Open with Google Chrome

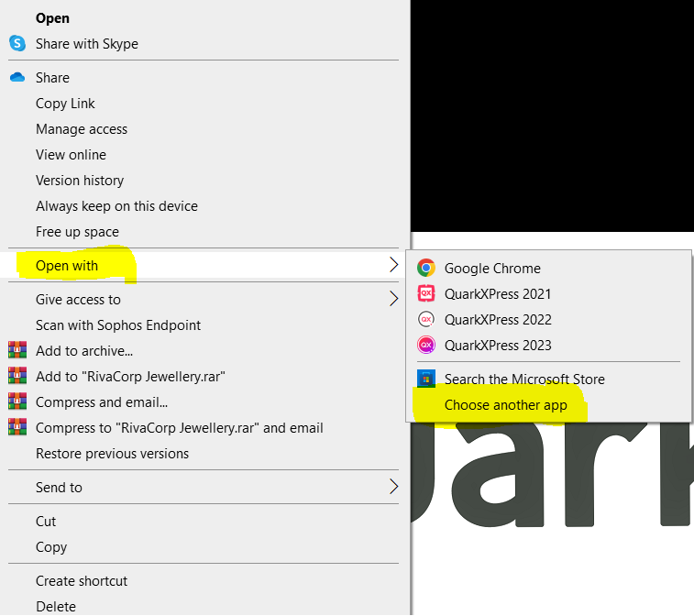[x=549, y=269]
